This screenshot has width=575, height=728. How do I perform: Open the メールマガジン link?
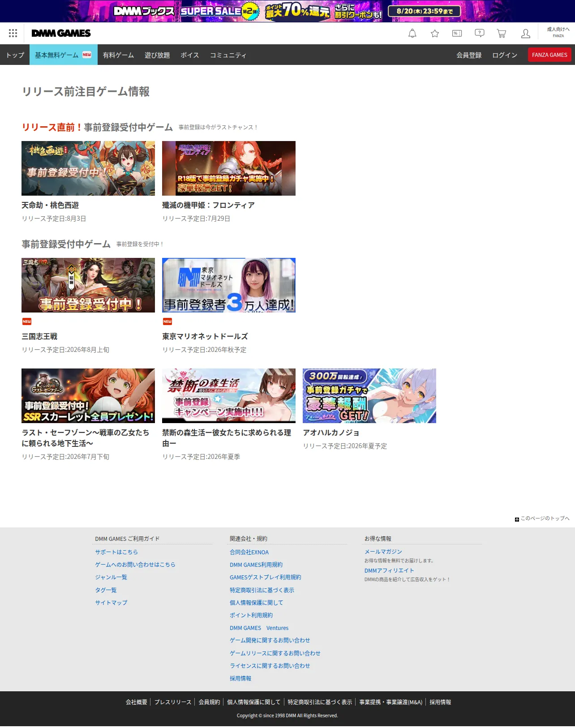tap(383, 552)
